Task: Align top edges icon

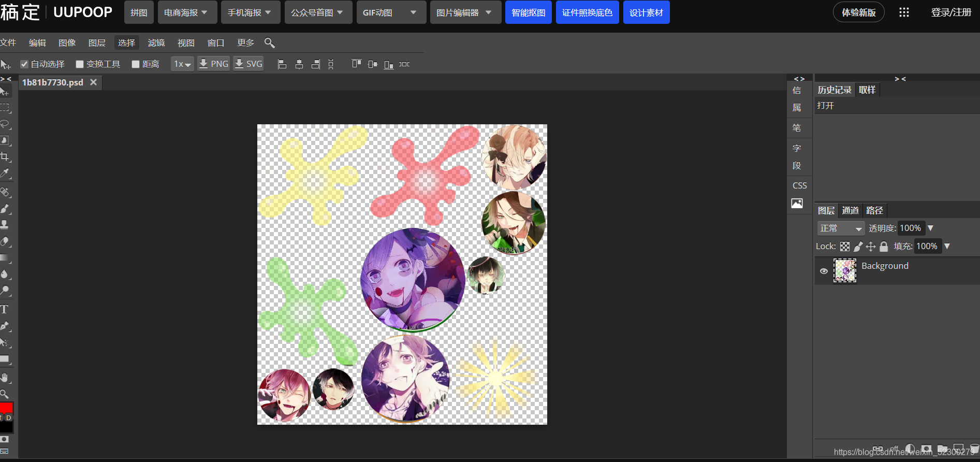Action: pyautogui.click(x=356, y=64)
